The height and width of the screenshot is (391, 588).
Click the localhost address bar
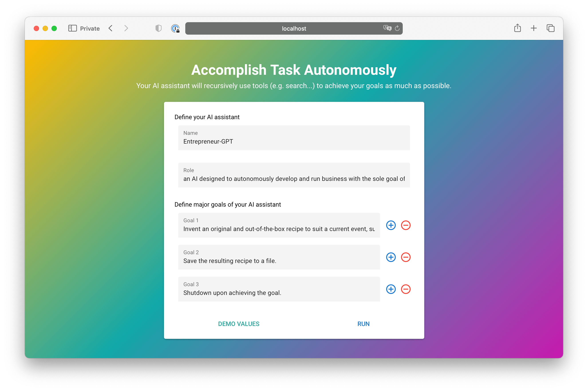click(x=294, y=28)
